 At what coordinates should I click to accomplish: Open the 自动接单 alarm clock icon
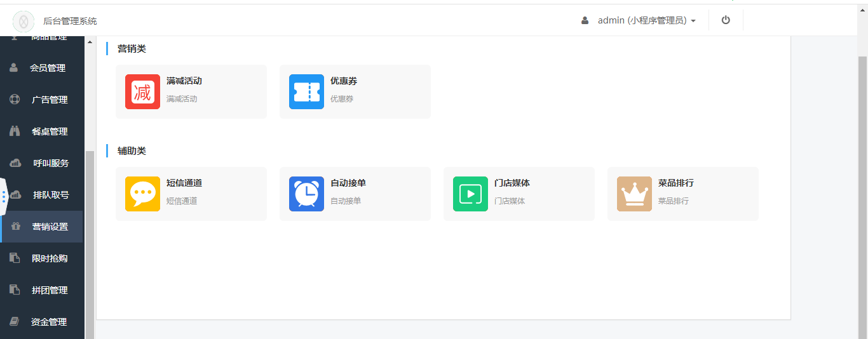pos(306,194)
